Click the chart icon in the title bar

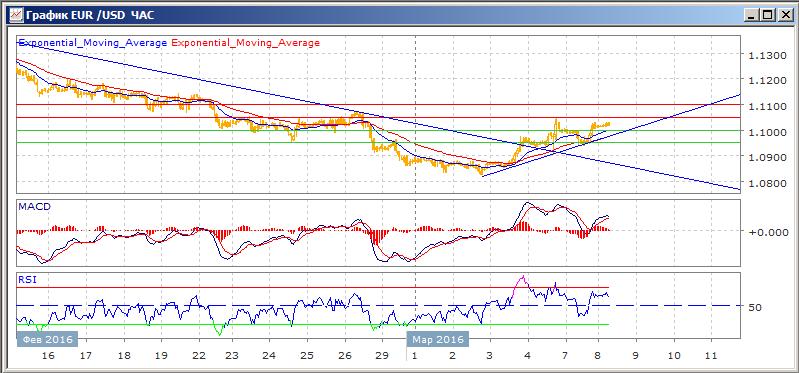click(x=16, y=15)
